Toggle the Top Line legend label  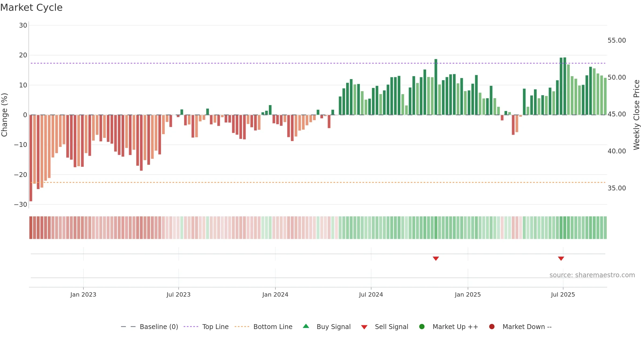[215, 327]
